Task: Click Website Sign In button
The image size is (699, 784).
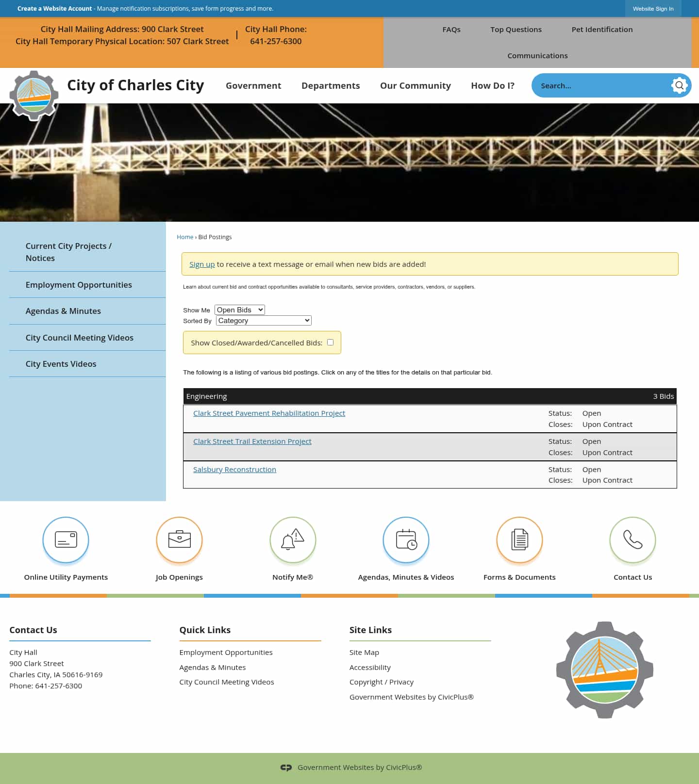Action: point(653,9)
